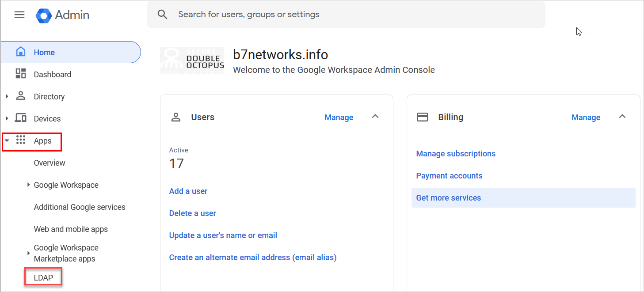Open Google Workspace Marketplace apps

[x=66, y=253]
